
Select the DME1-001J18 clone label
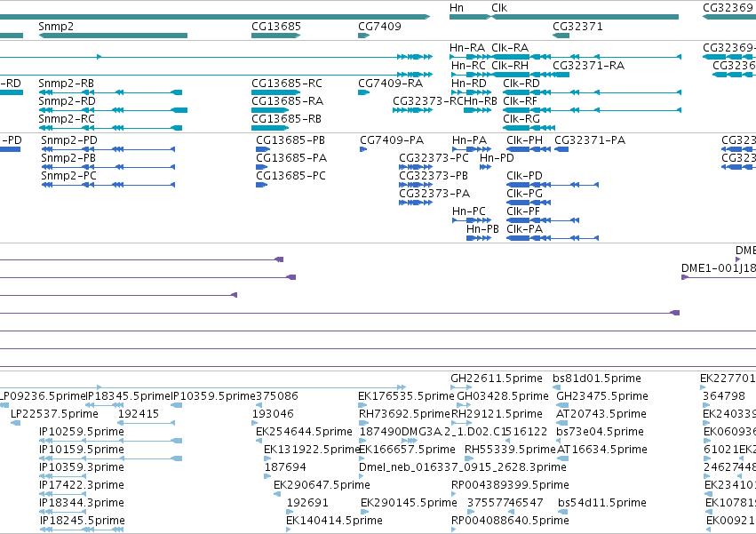pyautogui.click(x=719, y=268)
